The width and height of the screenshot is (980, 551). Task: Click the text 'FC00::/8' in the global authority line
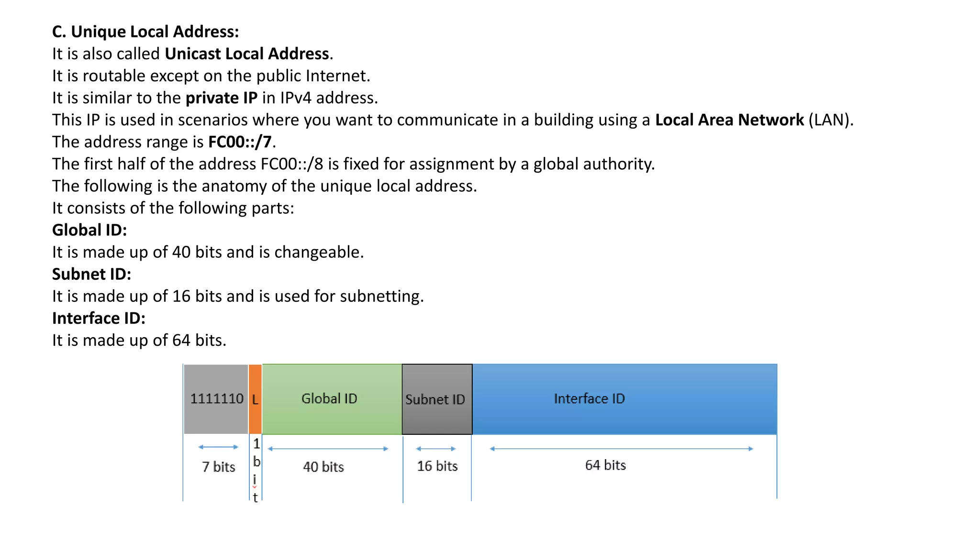pos(292,164)
